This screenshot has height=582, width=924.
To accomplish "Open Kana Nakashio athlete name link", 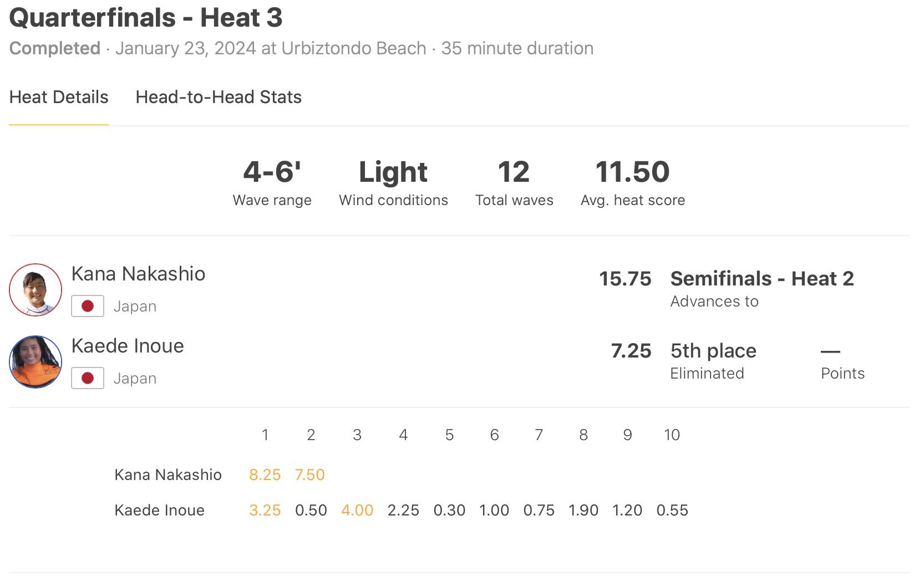I will tap(139, 274).
